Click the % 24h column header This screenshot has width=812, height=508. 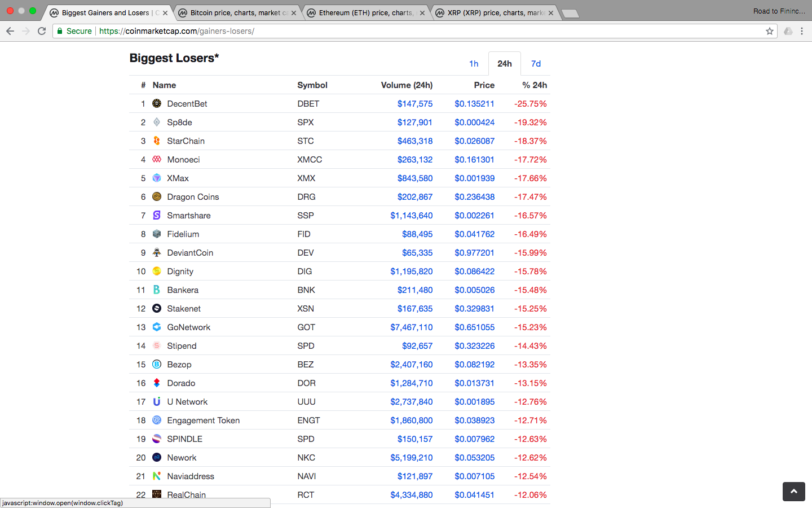535,85
